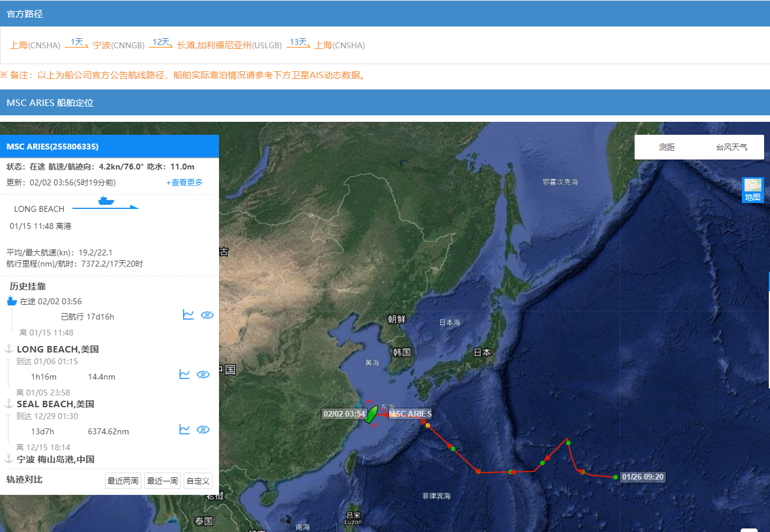The height and width of the screenshot is (532, 770).
Task: Click anchor icon beside LONG BEACH,美国
Action: tap(9, 348)
